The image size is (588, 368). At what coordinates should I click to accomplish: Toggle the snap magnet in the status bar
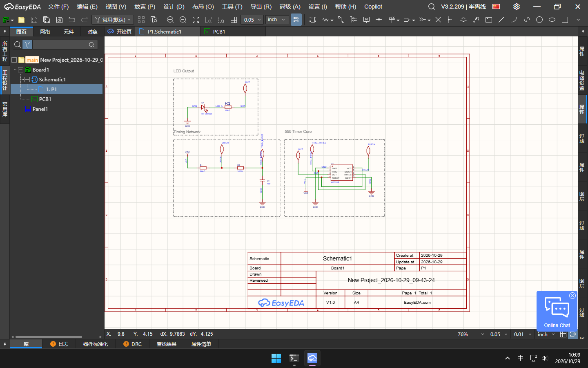click(572, 334)
